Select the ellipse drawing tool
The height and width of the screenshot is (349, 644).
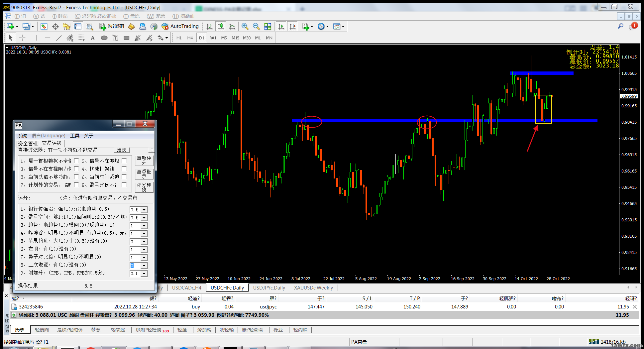[104, 38]
